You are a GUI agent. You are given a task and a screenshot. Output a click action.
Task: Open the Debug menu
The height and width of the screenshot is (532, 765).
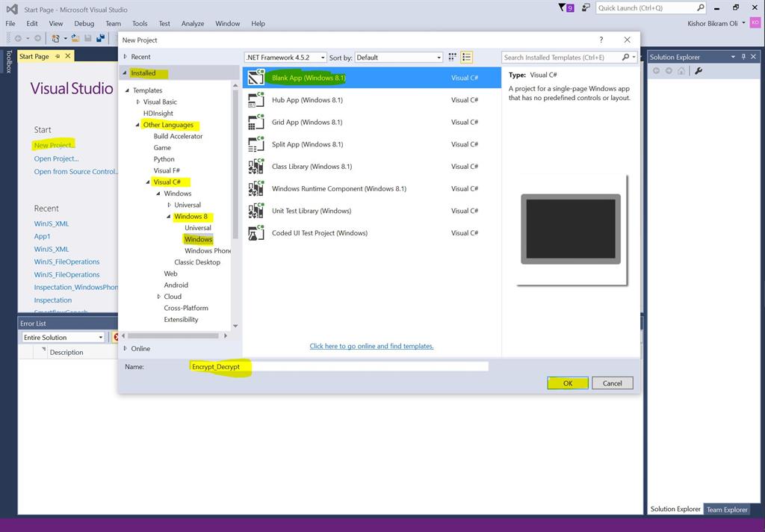click(x=84, y=23)
